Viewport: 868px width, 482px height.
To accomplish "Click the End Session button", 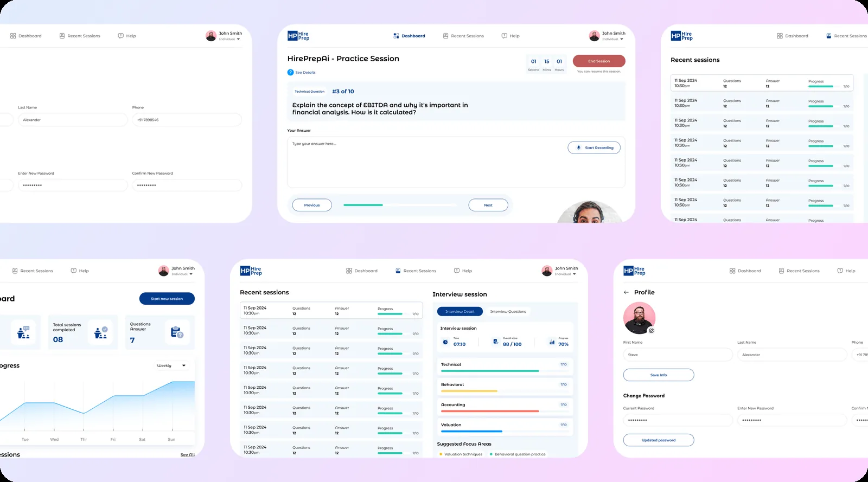I will (599, 61).
